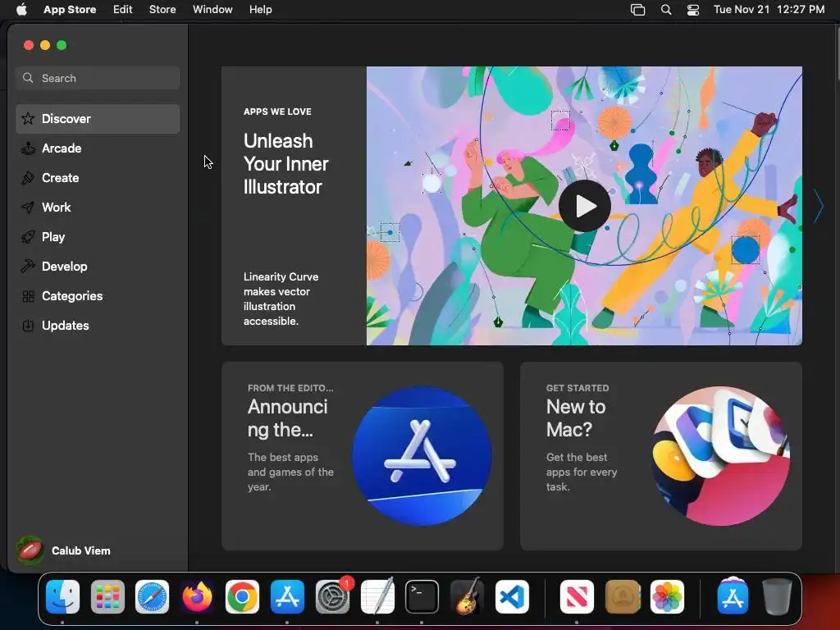Check the Updates section
Screen dimensions: 840x630
click(x=98, y=325)
